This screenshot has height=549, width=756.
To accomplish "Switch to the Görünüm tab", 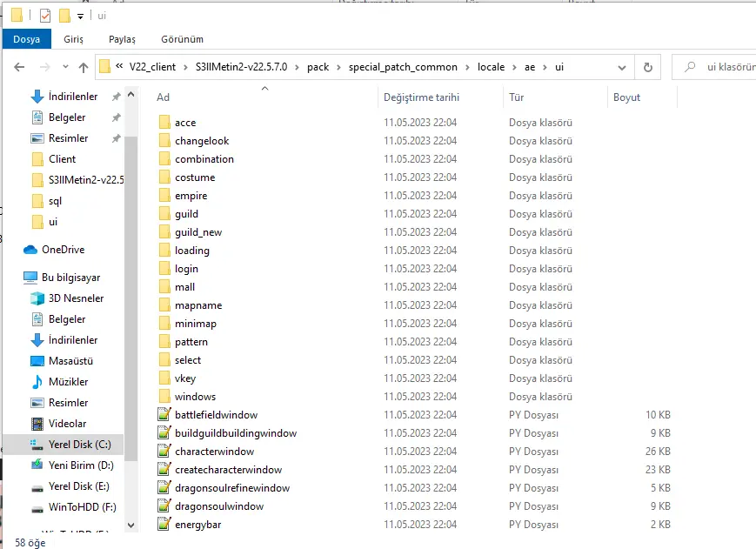I will click(x=182, y=39).
